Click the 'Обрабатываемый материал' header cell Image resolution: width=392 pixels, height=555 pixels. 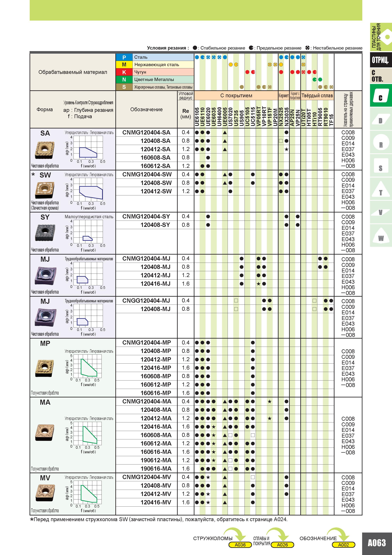[x=73, y=72]
